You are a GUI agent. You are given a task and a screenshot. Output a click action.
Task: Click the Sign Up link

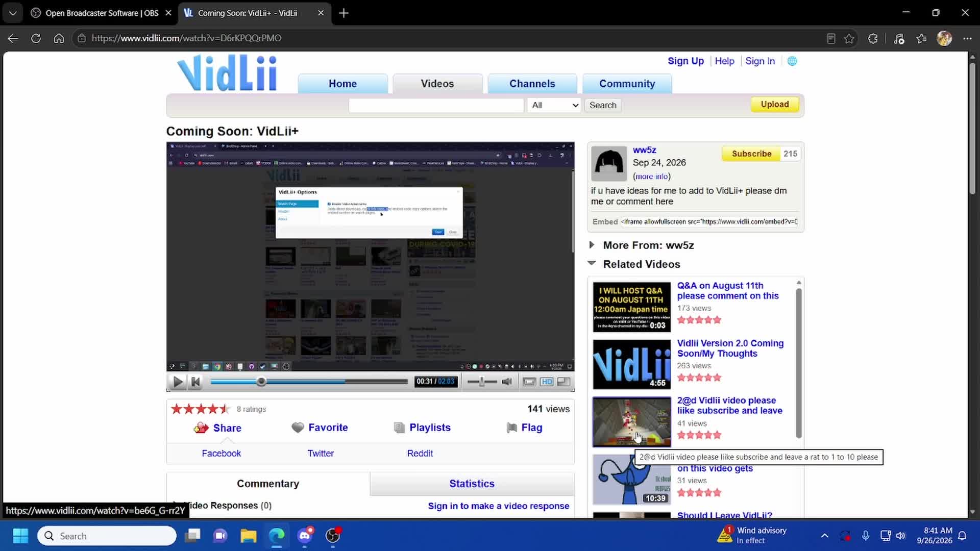point(685,61)
